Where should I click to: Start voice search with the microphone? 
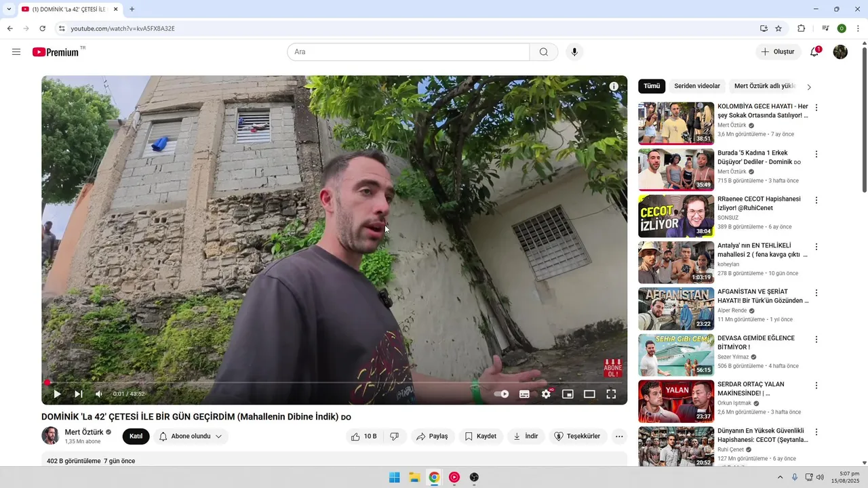tap(574, 52)
